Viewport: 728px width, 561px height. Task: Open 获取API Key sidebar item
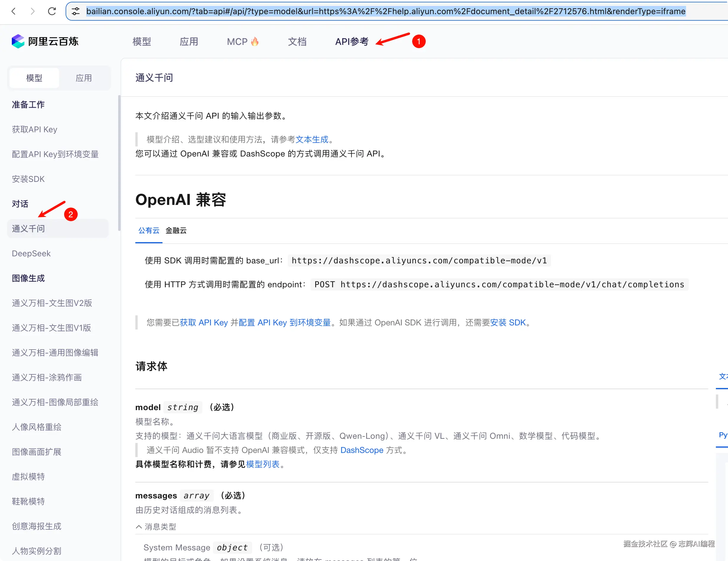pos(35,129)
